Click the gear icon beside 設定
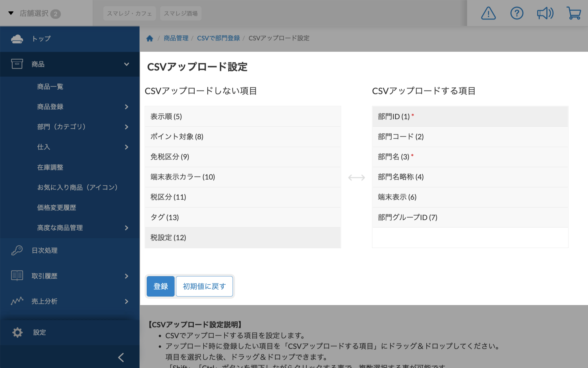Viewport: 588px width, 368px height. point(17,332)
